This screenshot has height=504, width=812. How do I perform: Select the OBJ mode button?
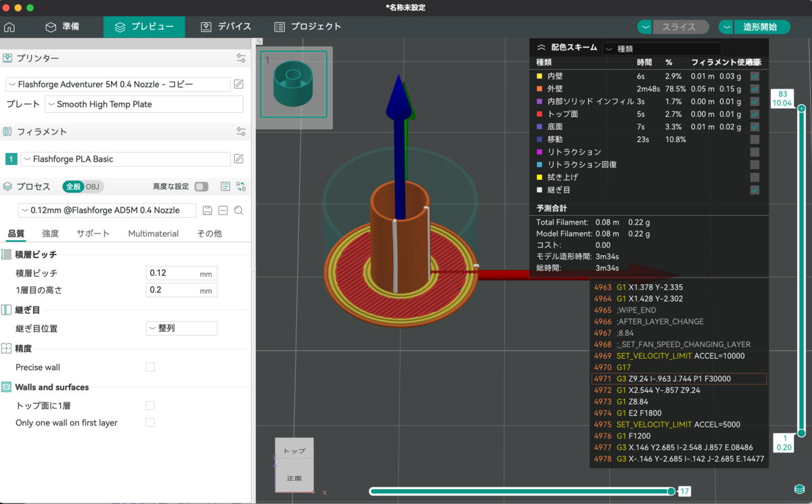[x=91, y=187]
